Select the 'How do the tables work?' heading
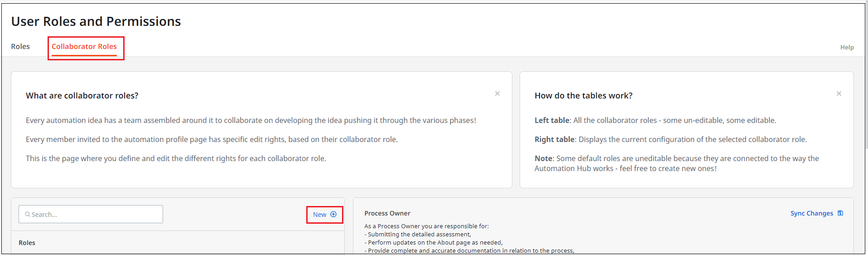The width and height of the screenshot is (868, 255). click(583, 96)
